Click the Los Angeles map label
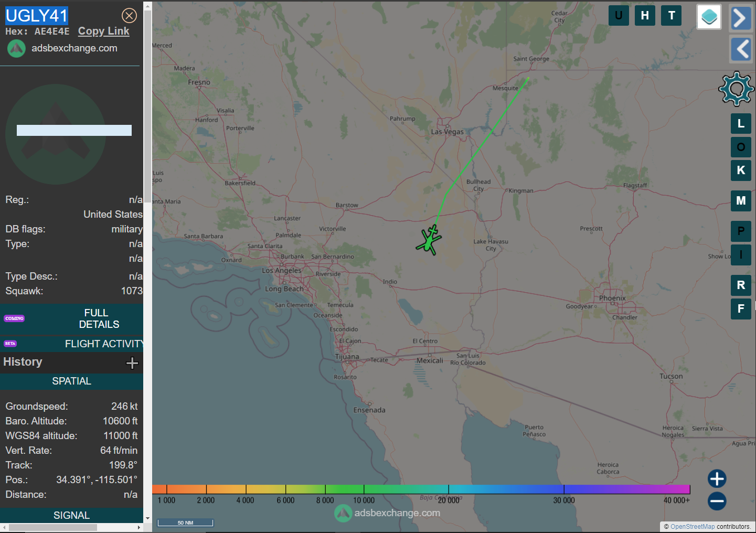 point(282,271)
